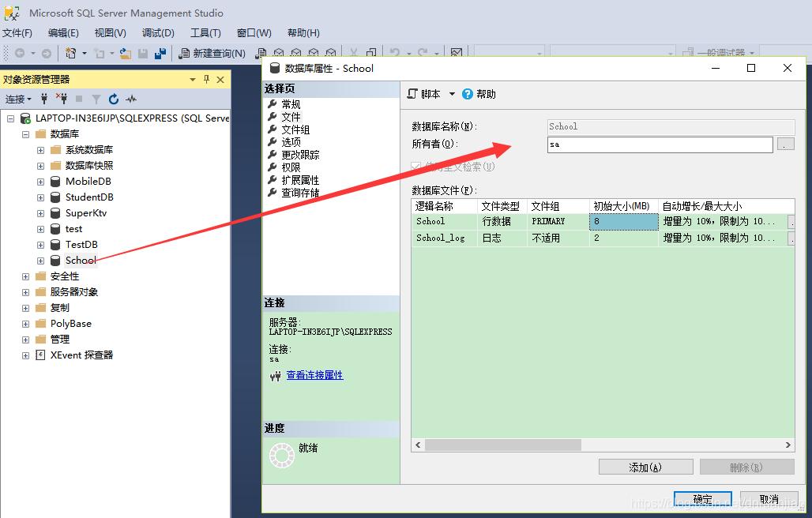Click the Help question-mark icon in the dialog
This screenshot has height=518, width=812.
pyautogui.click(x=469, y=93)
